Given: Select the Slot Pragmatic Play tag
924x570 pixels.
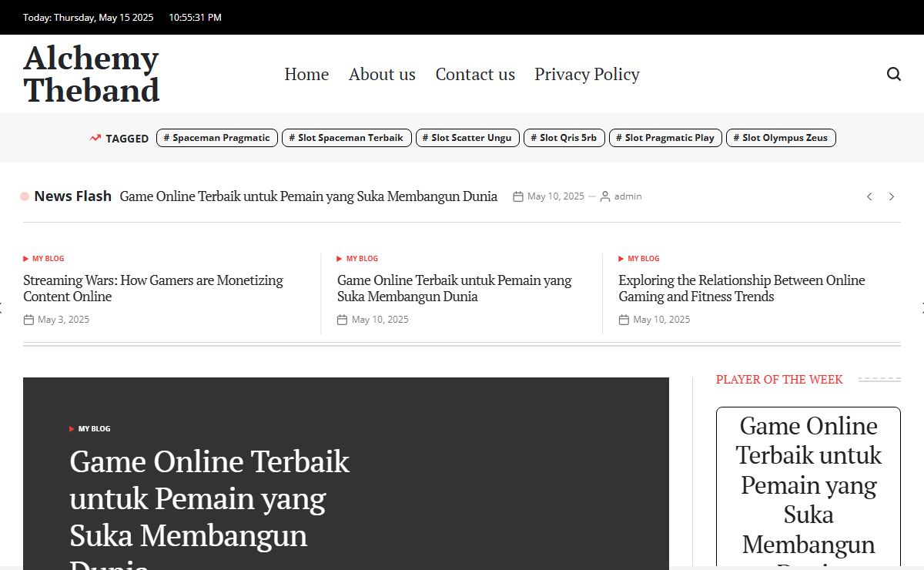Looking at the screenshot, I should 665,138.
